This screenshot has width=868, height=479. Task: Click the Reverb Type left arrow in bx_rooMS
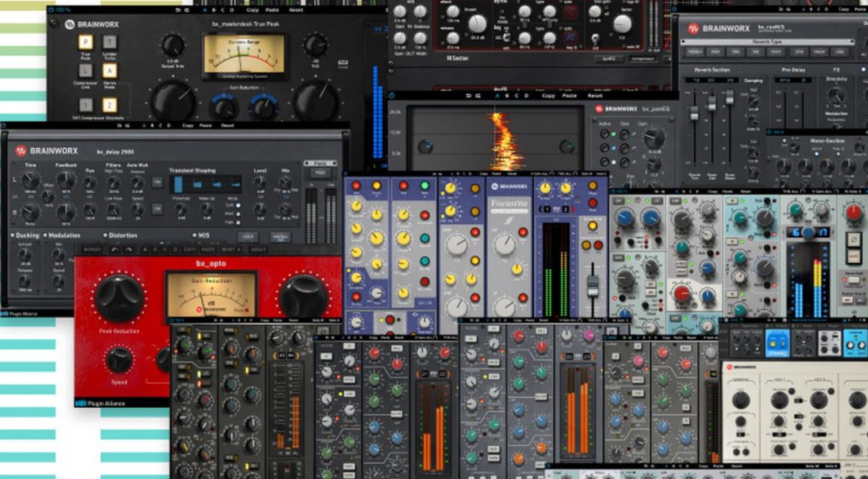coord(684,42)
